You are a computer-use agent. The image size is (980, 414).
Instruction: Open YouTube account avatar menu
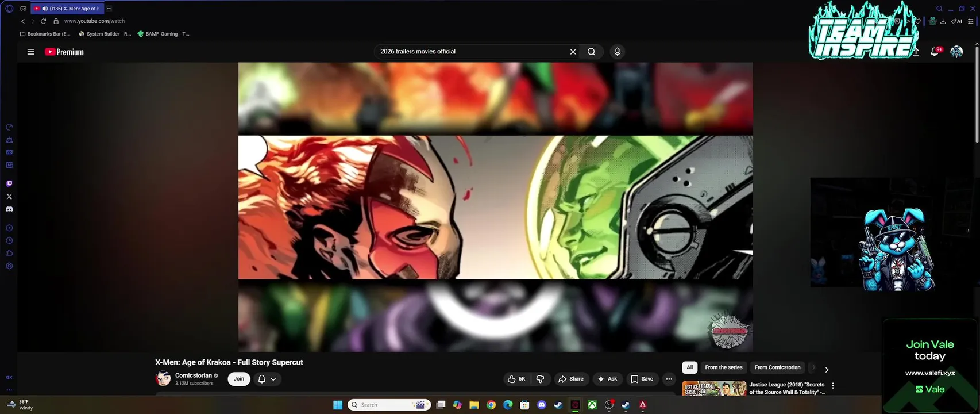[x=956, y=52]
